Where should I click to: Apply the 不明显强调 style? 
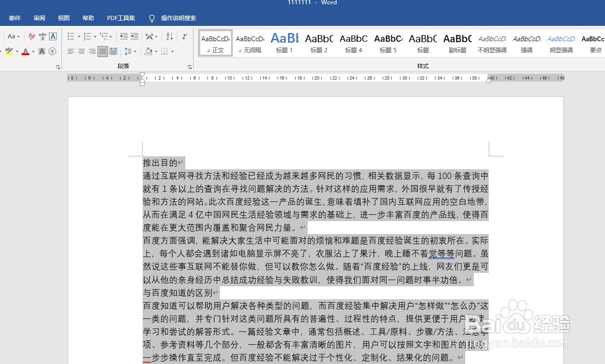tap(492, 43)
